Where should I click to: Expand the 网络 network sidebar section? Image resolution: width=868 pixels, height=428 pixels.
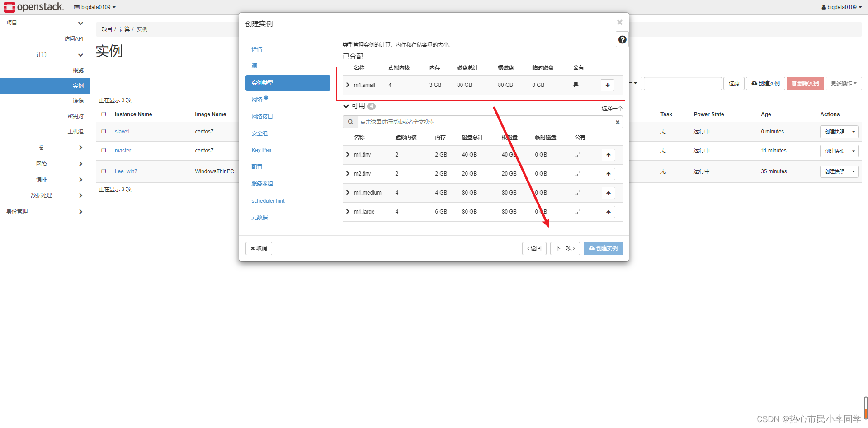pos(45,164)
